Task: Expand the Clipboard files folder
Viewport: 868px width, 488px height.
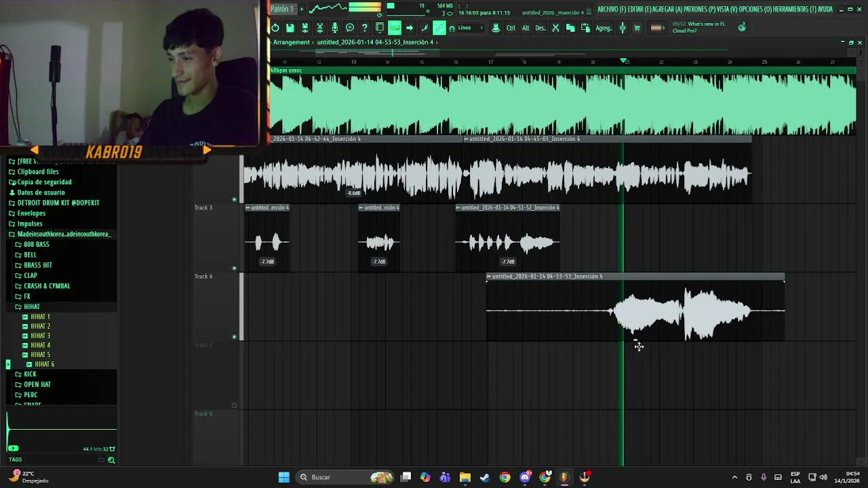Action: pos(38,171)
